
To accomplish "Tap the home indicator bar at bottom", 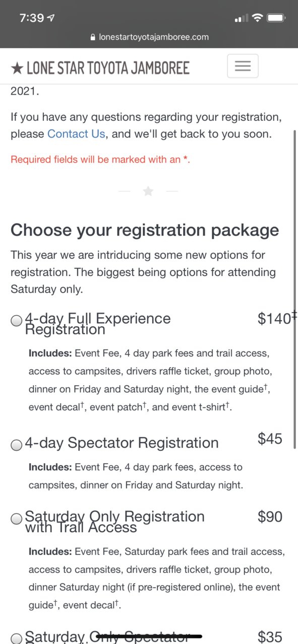I will tap(149, 637).
